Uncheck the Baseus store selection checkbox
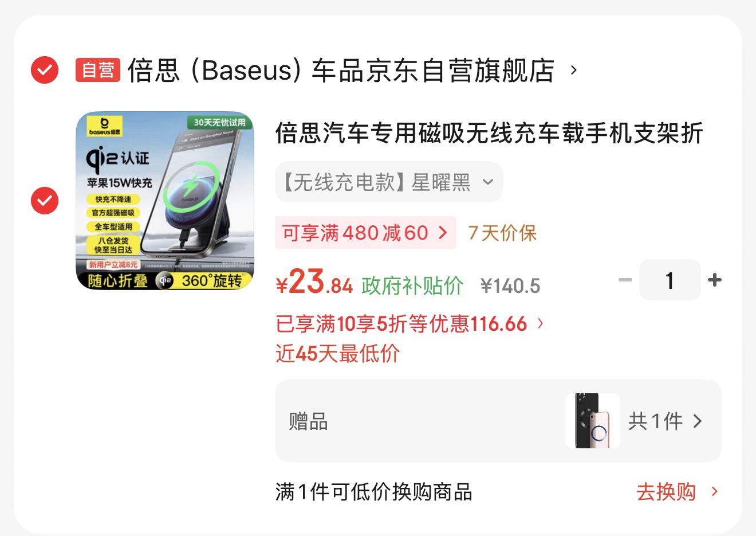The height and width of the screenshot is (536, 756). (45, 70)
